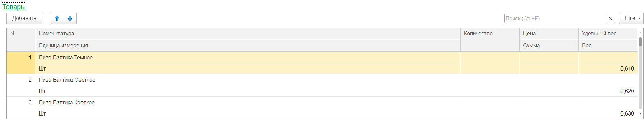Click the move row down arrow
Viewport: 644px width, 123px height.
click(x=70, y=18)
